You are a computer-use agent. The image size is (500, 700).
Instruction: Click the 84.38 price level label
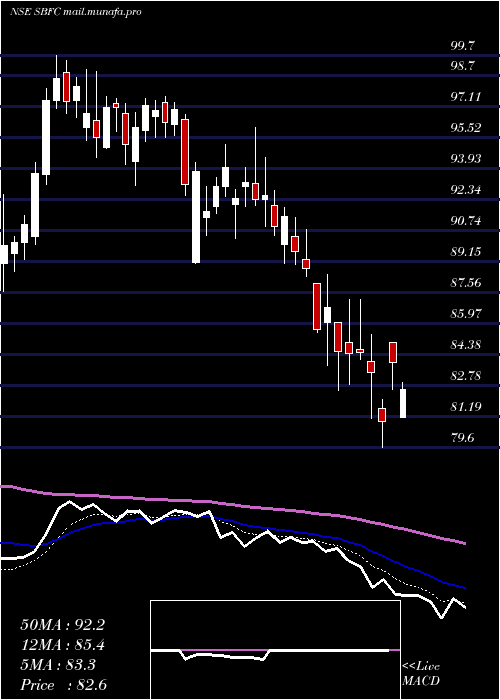[466, 345]
